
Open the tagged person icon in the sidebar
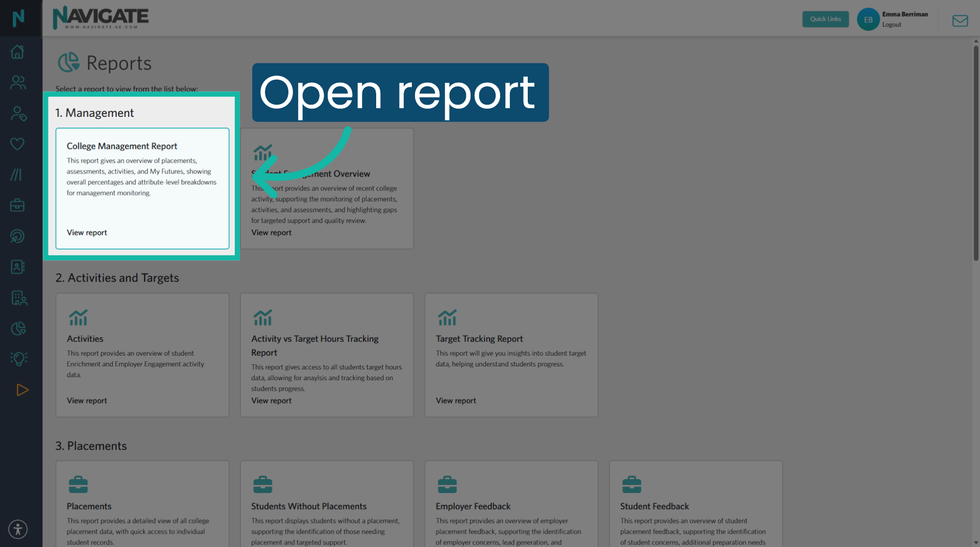[17, 113]
